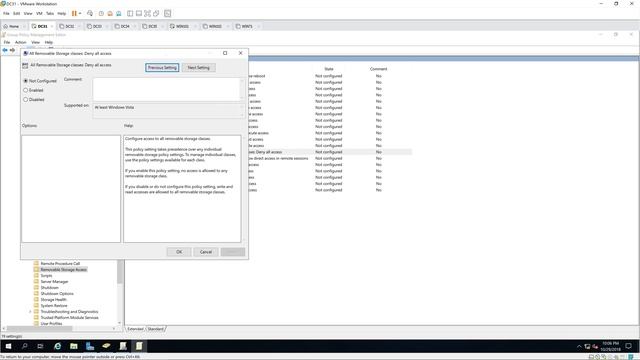Switch to the Home VM tab
This screenshot has width=640, height=360.
coord(14,26)
